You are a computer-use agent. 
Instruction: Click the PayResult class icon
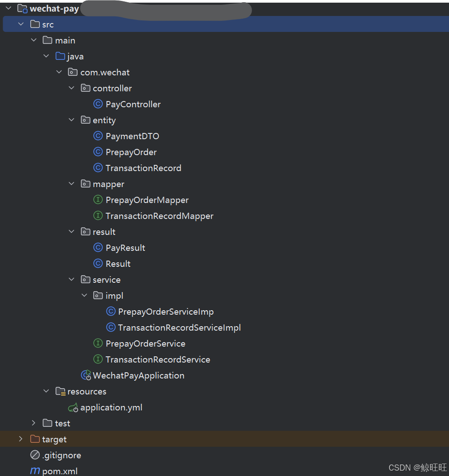(98, 247)
